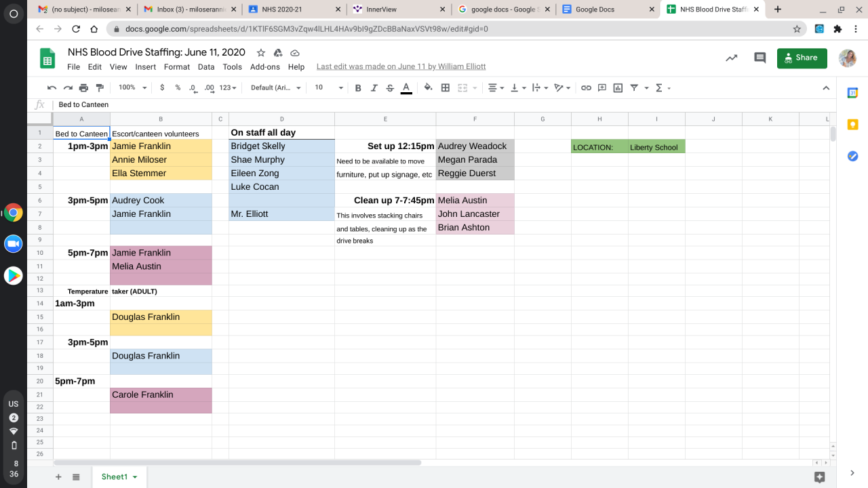
Task: Insert chart icon in toolbar
Action: pos(618,87)
